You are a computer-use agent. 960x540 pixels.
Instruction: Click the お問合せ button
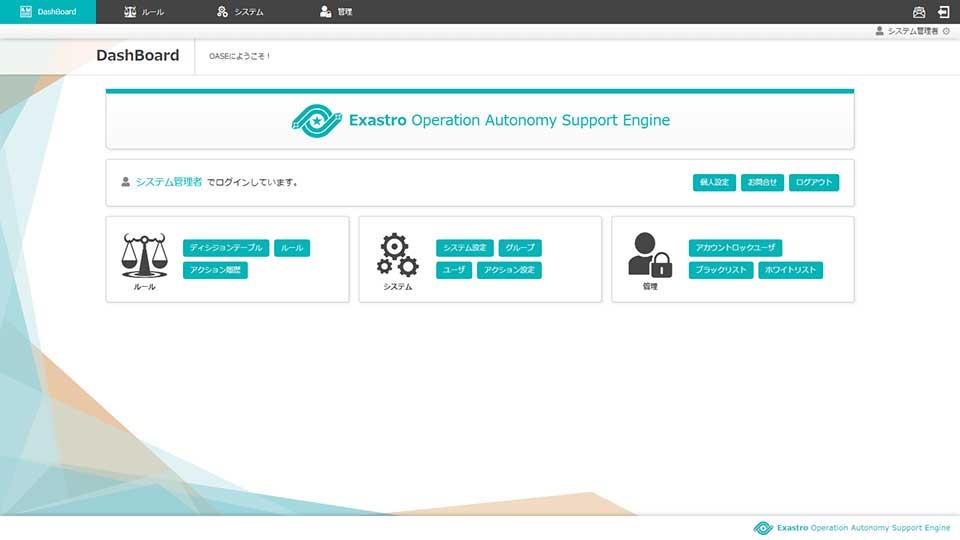(762, 183)
